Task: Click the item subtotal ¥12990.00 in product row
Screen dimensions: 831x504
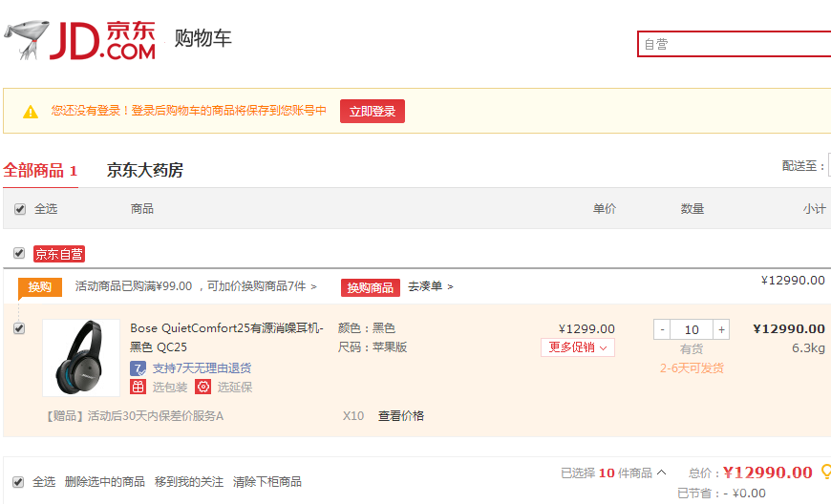Action: (789, 328)
